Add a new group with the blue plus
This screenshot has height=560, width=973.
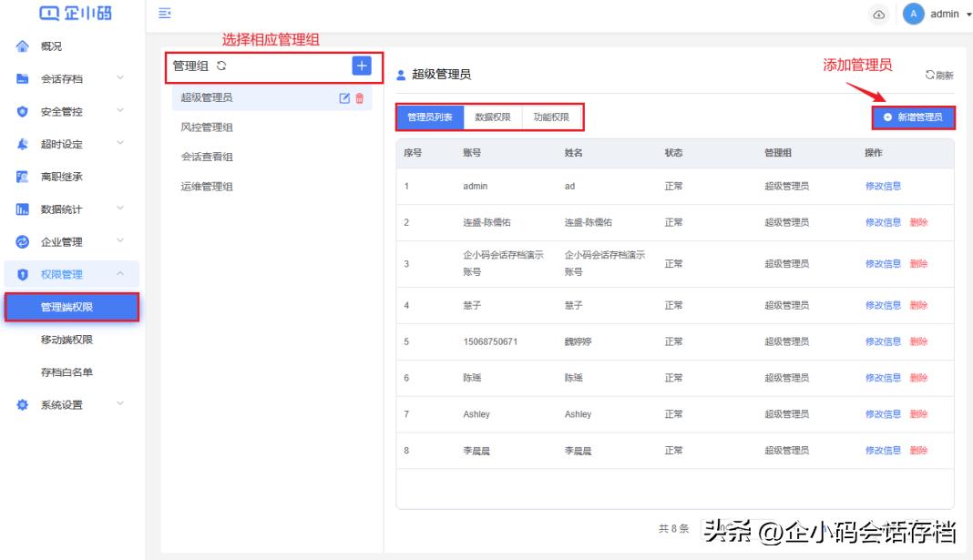(x=364, y=65)
